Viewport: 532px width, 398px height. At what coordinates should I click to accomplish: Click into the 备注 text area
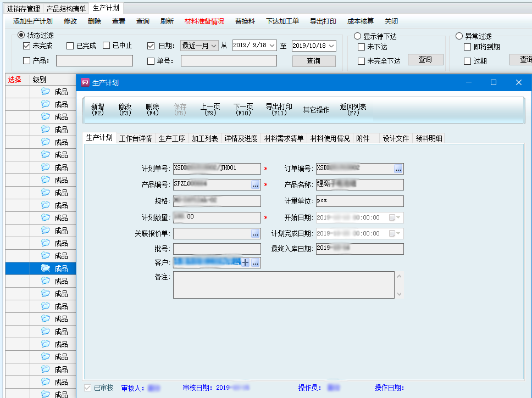point(284,285)
